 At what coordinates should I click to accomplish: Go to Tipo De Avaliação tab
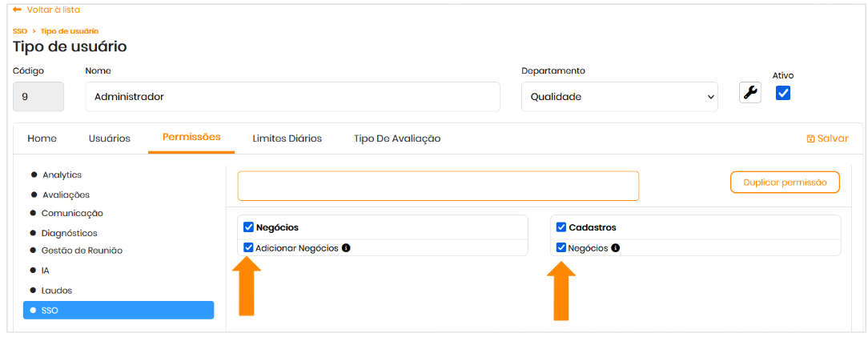tap(397, 138)
